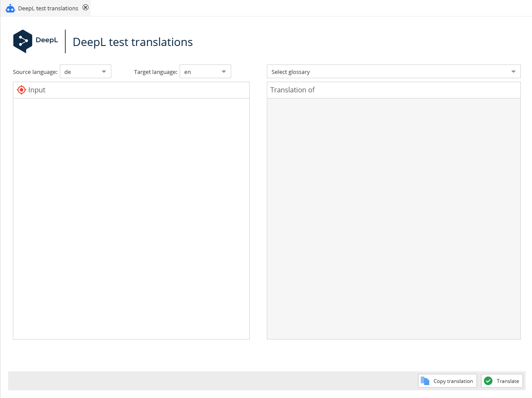Screen dimensions: 532x398
Task: Click the Copy translation button
Action: [447, 381]
